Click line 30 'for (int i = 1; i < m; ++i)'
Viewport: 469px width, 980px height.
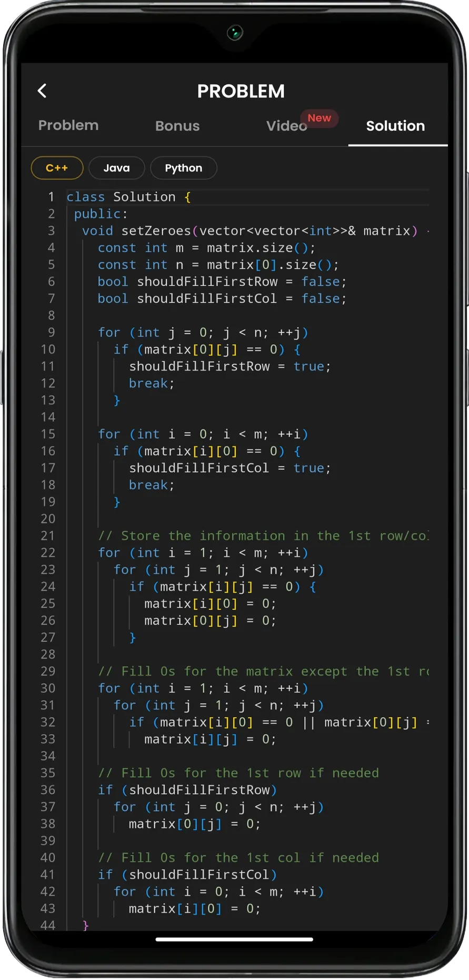pyautogui.click(x=203, y=688)
